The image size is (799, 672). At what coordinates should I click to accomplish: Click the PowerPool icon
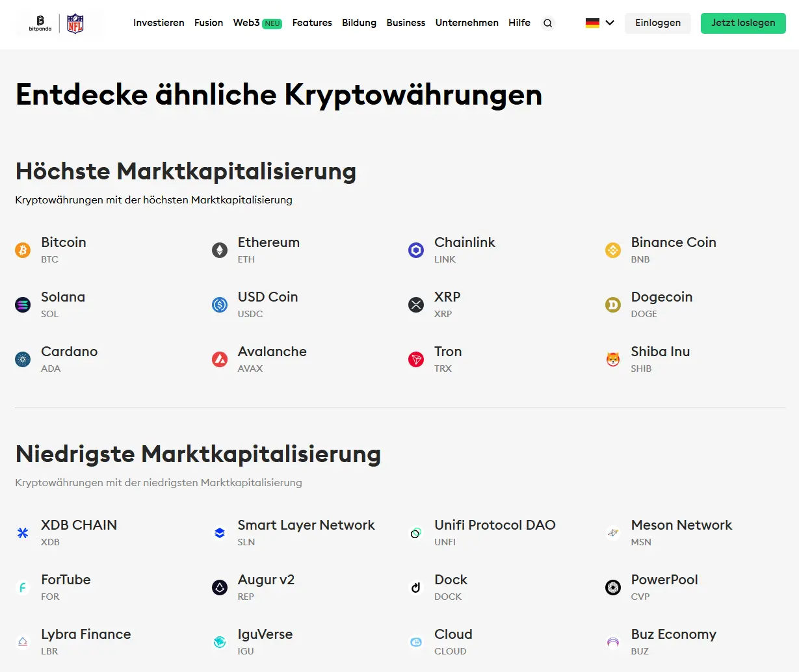(613, 588)
